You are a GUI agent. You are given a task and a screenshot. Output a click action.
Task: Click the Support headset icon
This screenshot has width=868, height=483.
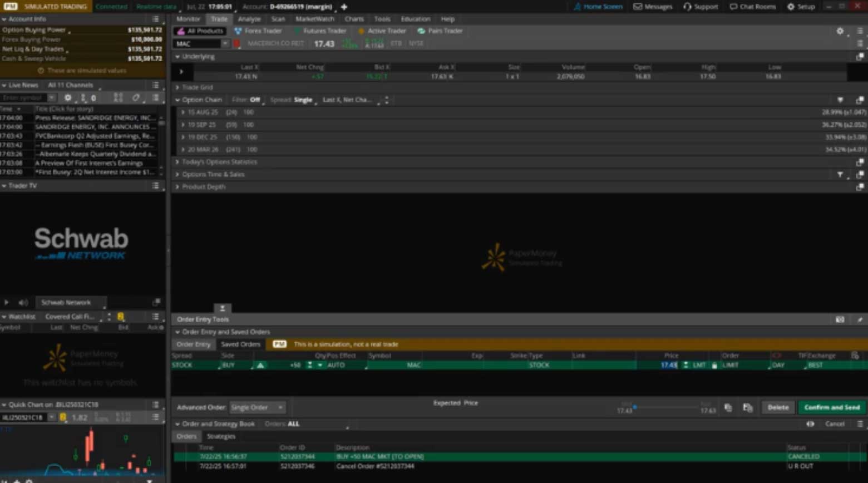[688, 7]
